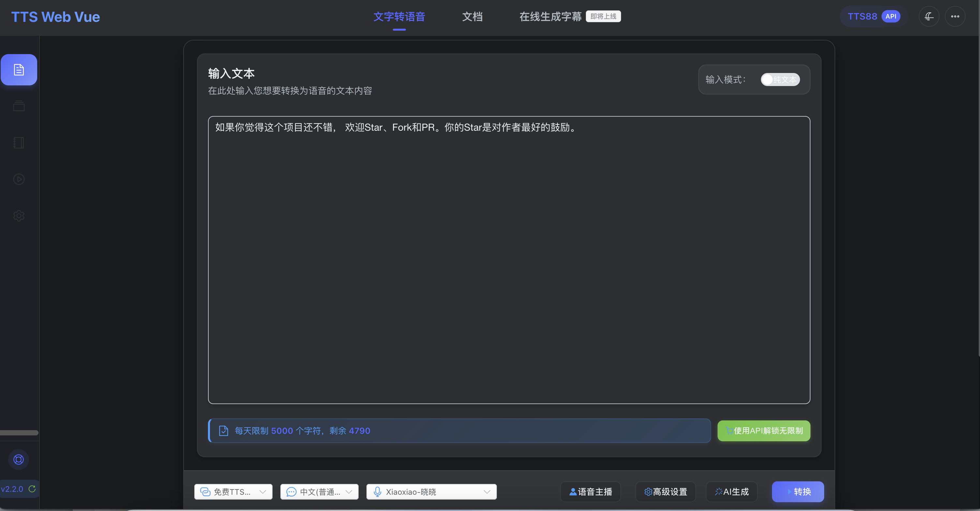Viewport: 980px width, 511px height.
Task: Expand the 中文(普通话) language dropdown
Action: point(319,491)
